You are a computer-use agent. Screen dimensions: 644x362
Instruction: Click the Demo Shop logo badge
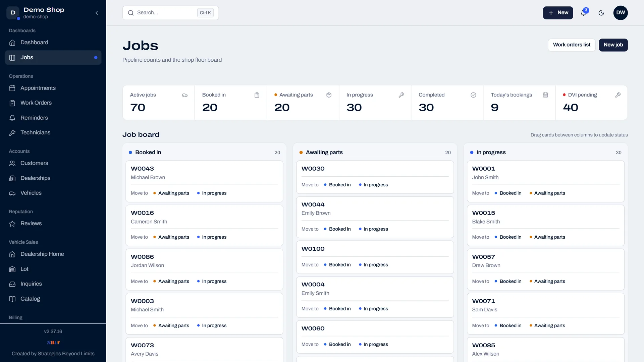click(x=13, y=13)
